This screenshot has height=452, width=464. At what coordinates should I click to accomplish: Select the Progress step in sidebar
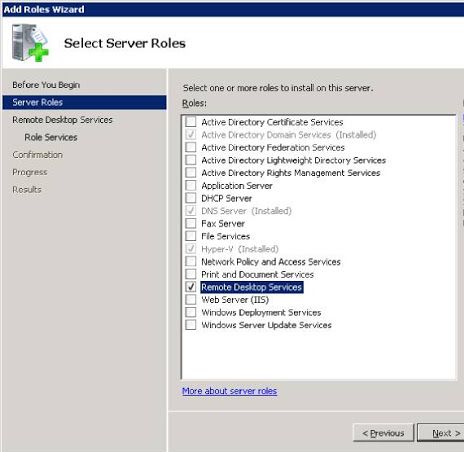pos(30,172)
